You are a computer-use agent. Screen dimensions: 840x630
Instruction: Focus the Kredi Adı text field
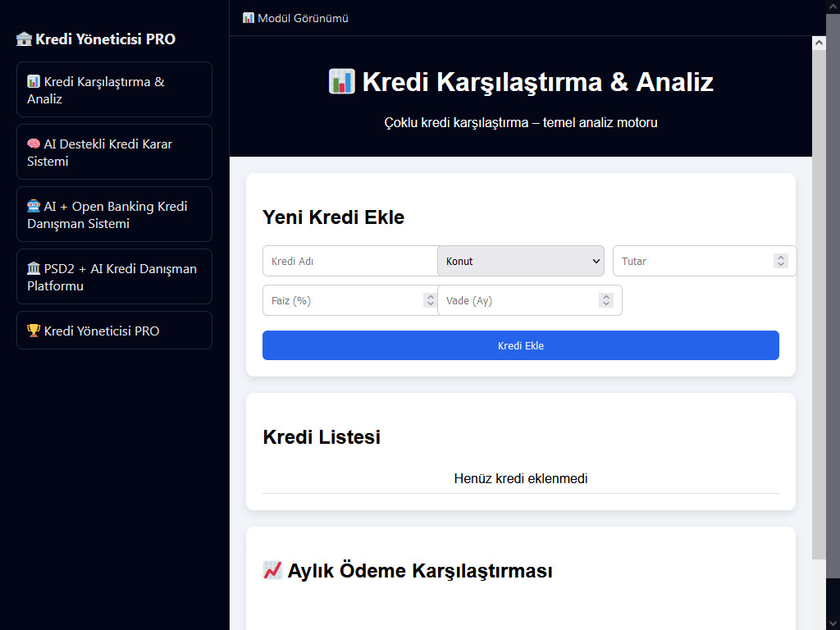click(x=350, y=261)
